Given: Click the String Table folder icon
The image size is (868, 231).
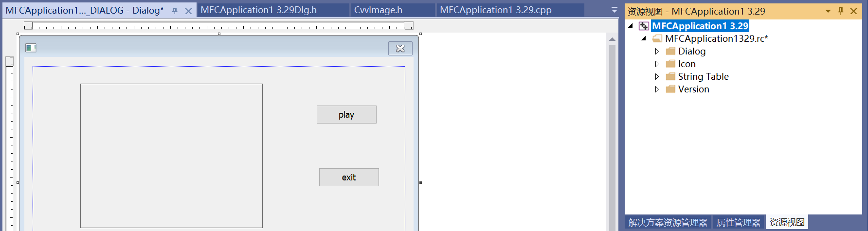Looking at the screenshot, I should [x=670, y=76].
